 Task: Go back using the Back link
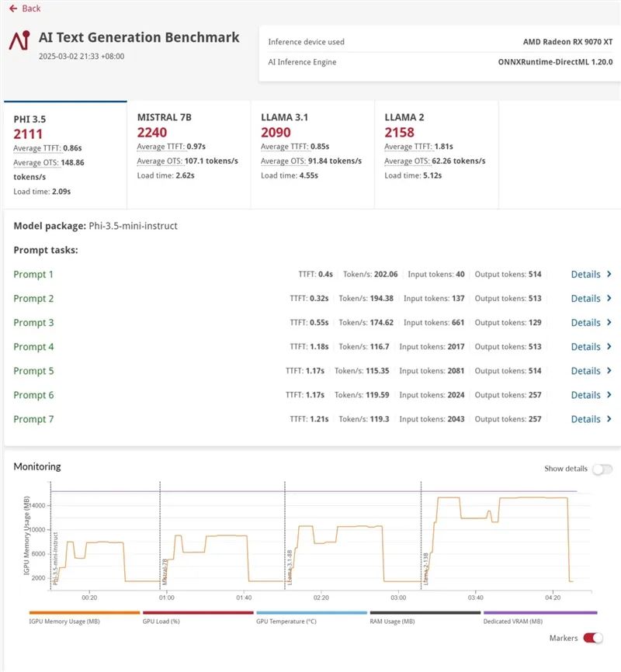click(x=25, y=8)
